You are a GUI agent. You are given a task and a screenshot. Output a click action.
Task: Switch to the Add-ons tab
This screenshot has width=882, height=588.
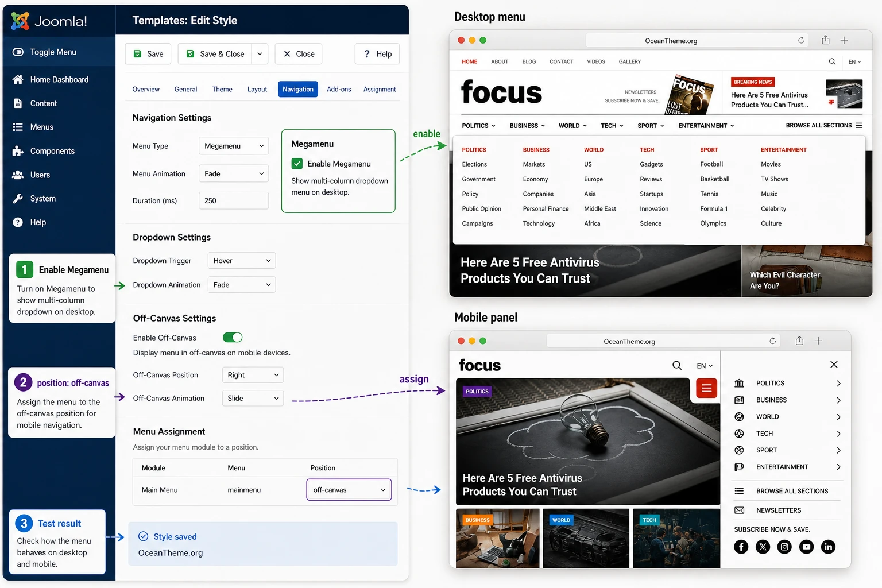pos(339,89)
